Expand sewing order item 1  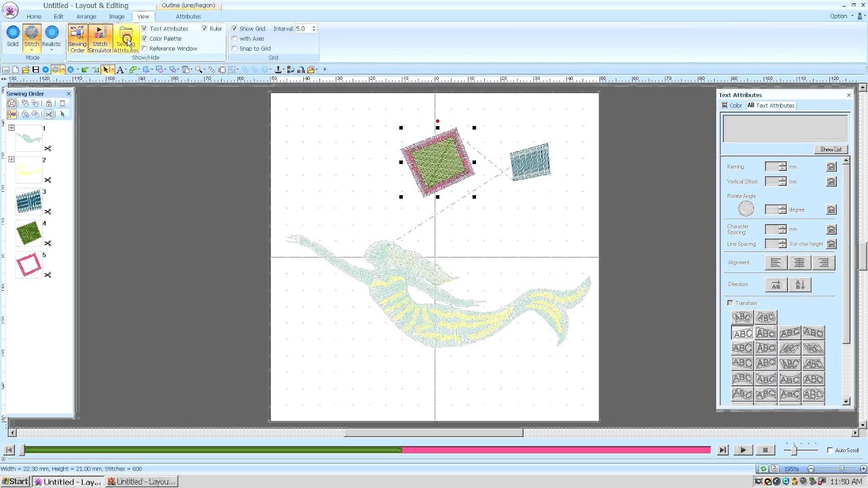tap(12, 127)
